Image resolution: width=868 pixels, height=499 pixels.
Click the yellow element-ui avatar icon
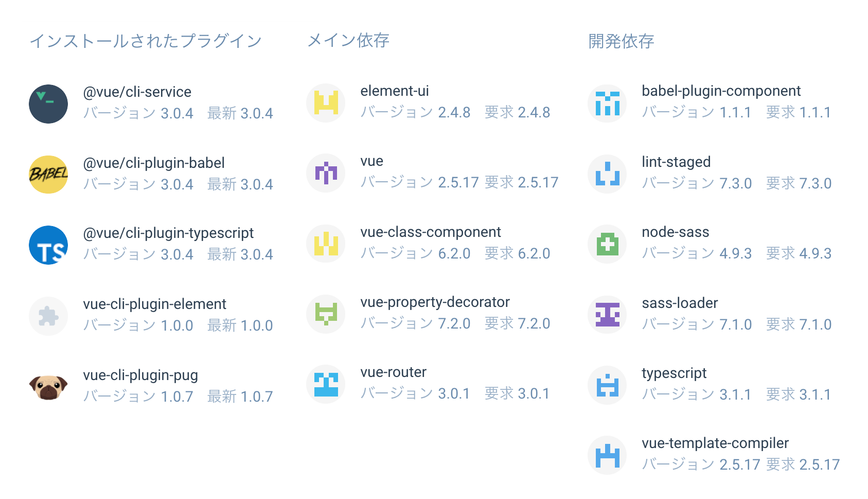tap(326, 103)
